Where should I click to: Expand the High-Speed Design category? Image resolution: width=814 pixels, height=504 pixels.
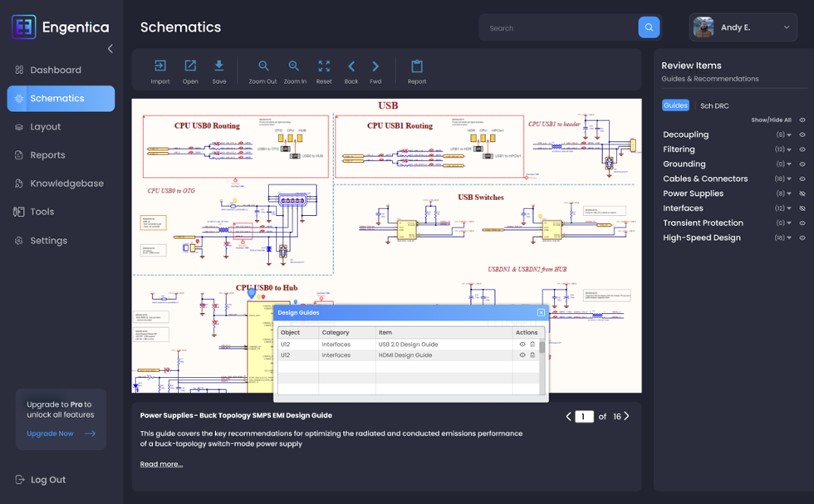point(789,238)
